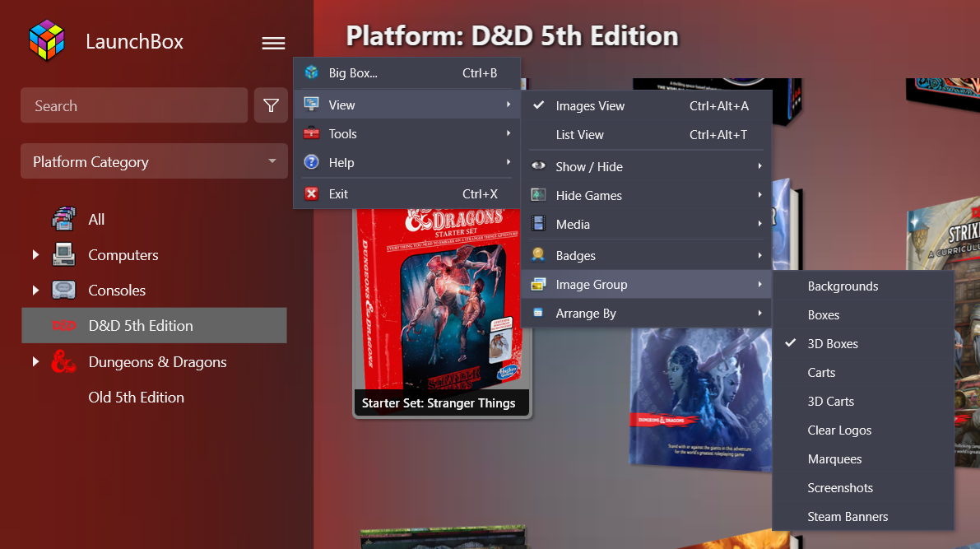Click the Badges medal icon
Viewport: 980px width, 549px height.
[538, 255]
